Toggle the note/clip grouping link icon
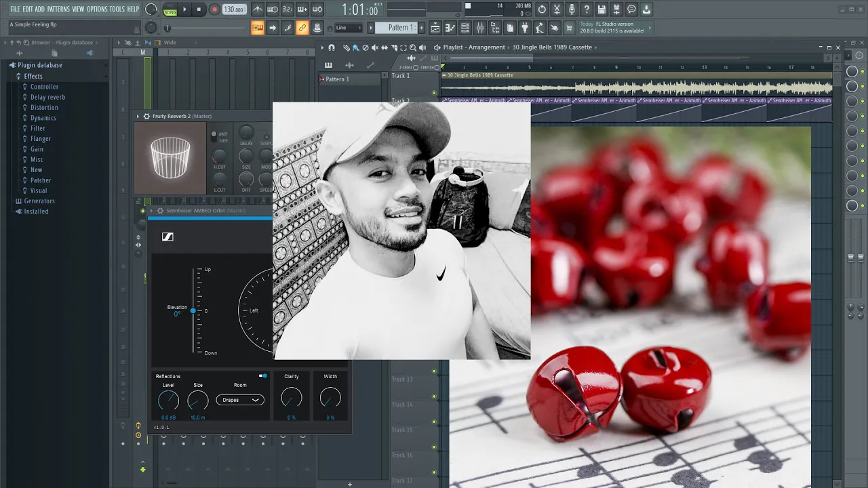 (302, 28)
